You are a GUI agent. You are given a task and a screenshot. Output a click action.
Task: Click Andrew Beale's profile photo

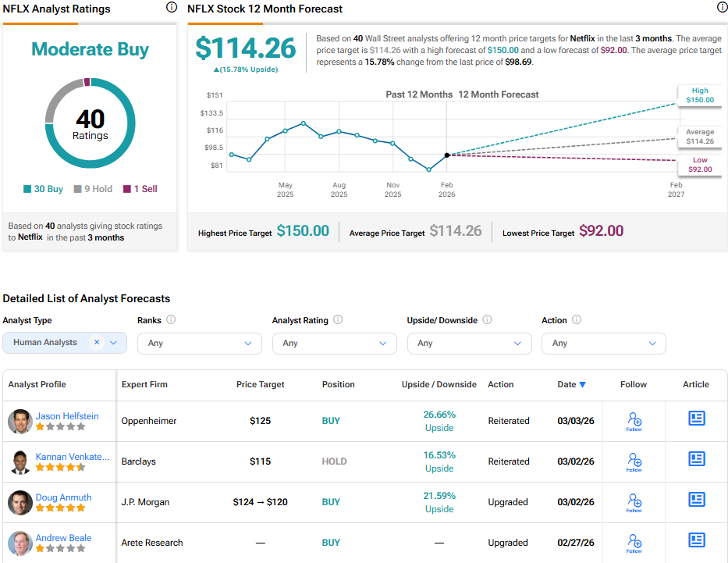(x=20, y=543)
